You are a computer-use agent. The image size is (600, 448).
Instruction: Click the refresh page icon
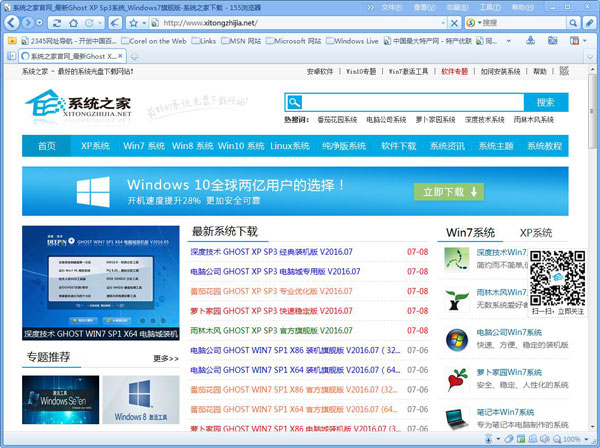tap(57, 21)
